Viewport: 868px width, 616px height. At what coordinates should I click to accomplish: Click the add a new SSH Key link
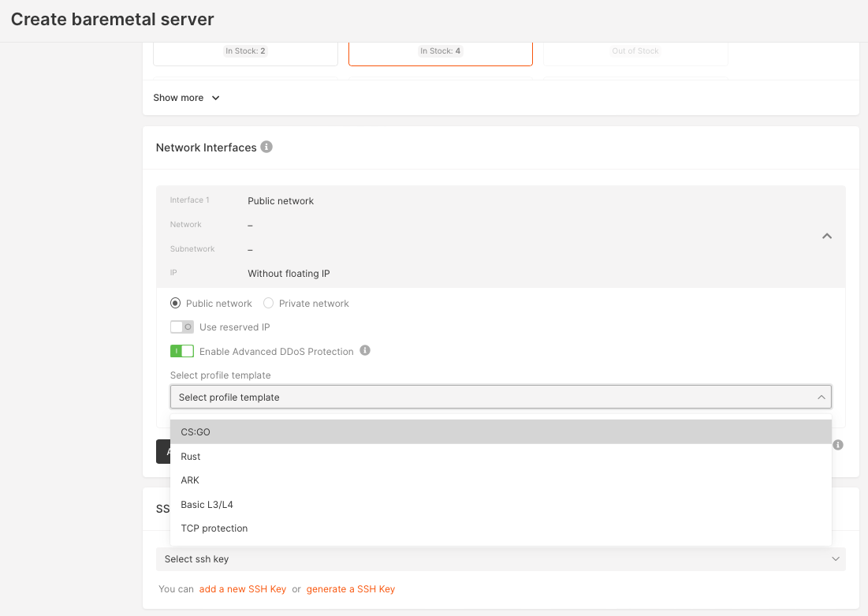coord(242,588)
